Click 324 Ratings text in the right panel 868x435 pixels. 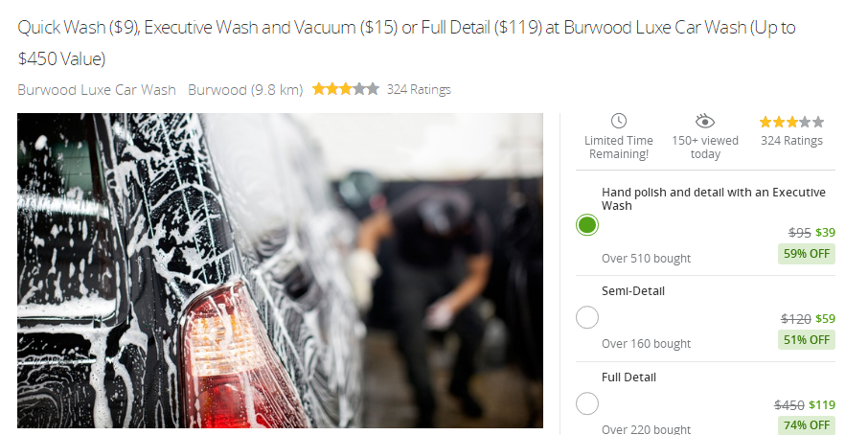[x=791, y=141]
